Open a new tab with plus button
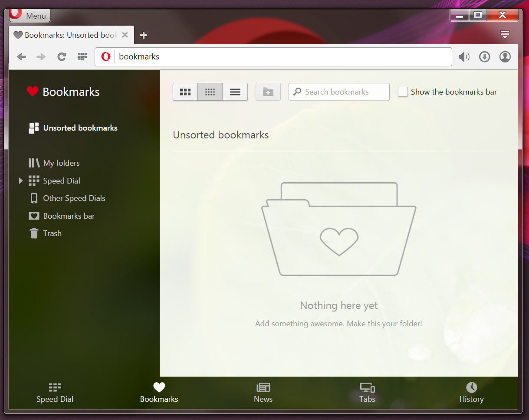The height and width of the screenshot is (420, 529). [x=144, y=35]
